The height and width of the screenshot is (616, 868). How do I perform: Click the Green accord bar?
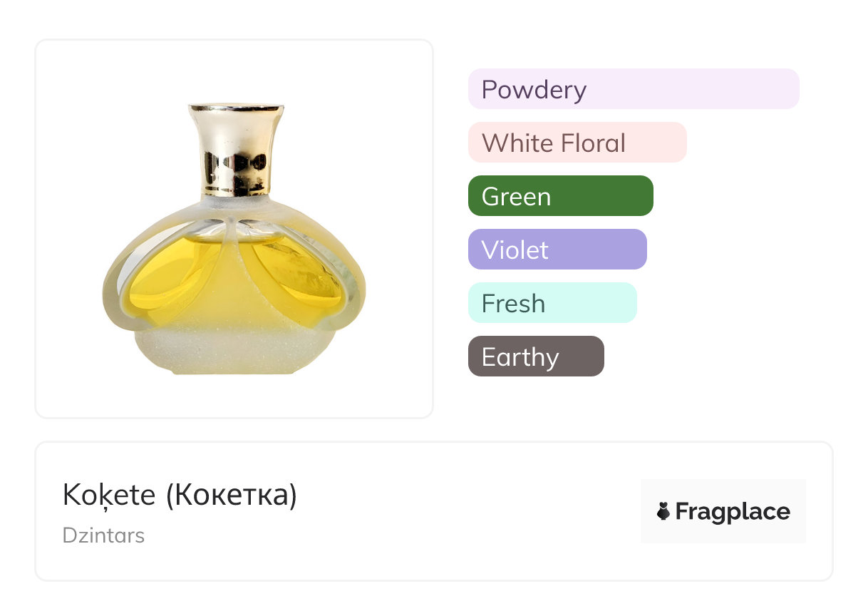tap(560, 196)
